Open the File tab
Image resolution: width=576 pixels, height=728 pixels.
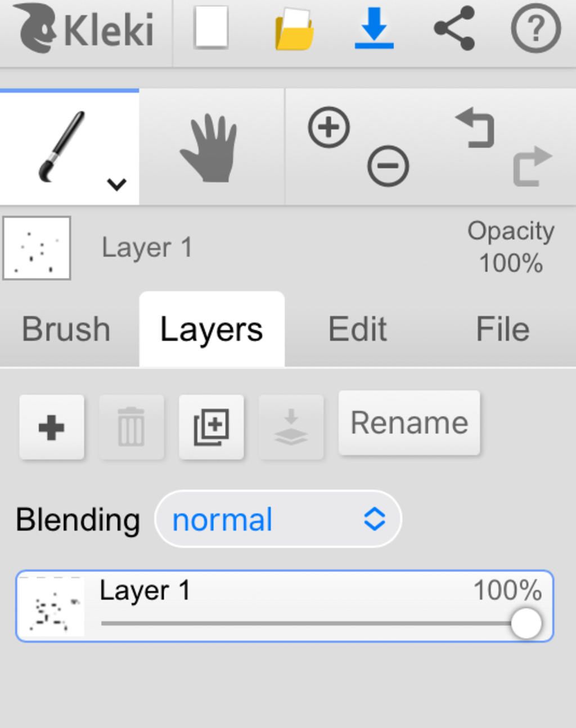[x=502, y=329]
